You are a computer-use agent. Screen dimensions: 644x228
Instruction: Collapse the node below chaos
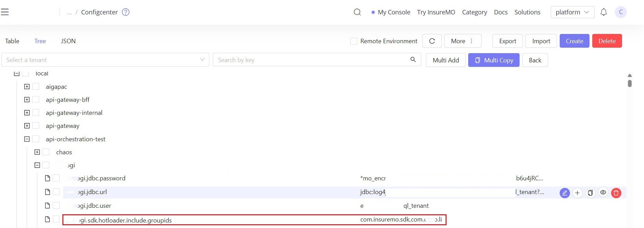(x=37, y=165)
